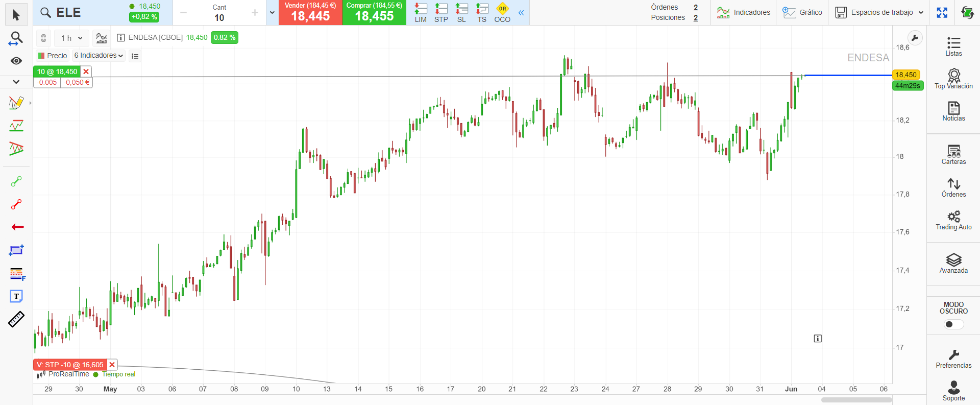Viewport: 980px width, 405px height.
Task: Toggle the eye visibility icon
Action: 16,61
